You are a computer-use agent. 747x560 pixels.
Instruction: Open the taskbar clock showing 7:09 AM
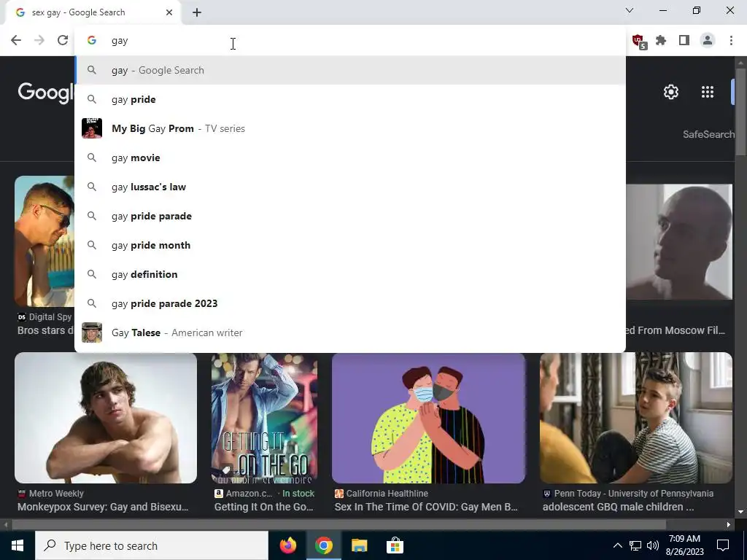point(686,545)
